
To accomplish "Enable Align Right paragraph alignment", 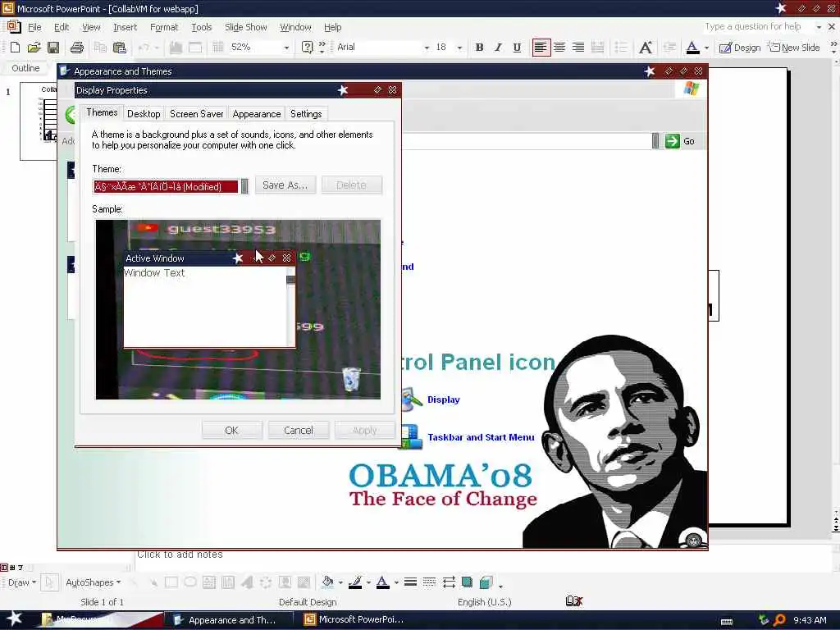I will click(578, 47).
